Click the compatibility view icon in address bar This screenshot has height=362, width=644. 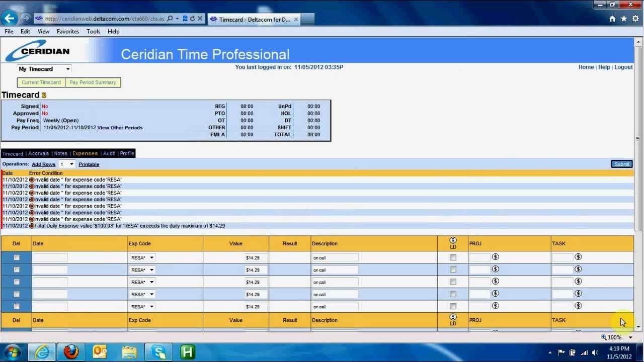[185, 19]
